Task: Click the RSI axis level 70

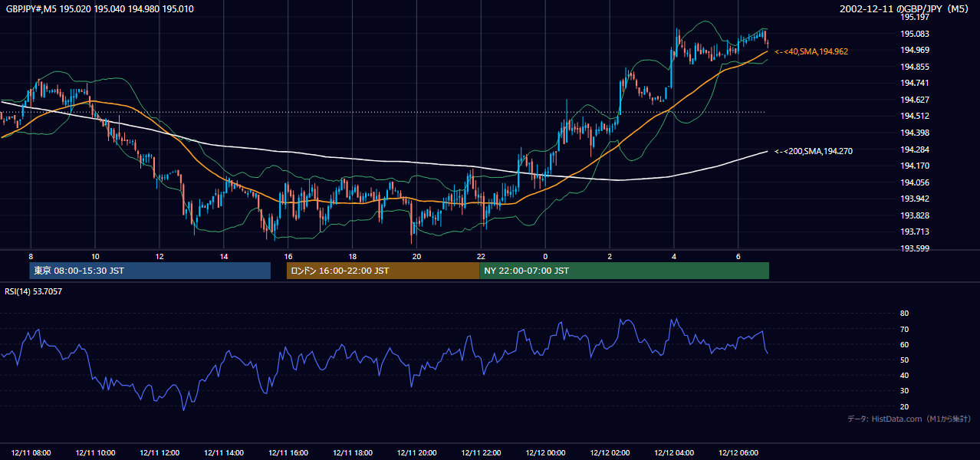Action: point(904,329)
